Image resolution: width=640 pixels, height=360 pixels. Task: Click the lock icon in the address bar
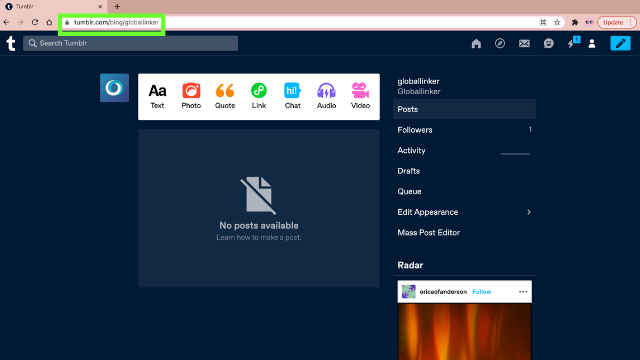tap(67, 22)
